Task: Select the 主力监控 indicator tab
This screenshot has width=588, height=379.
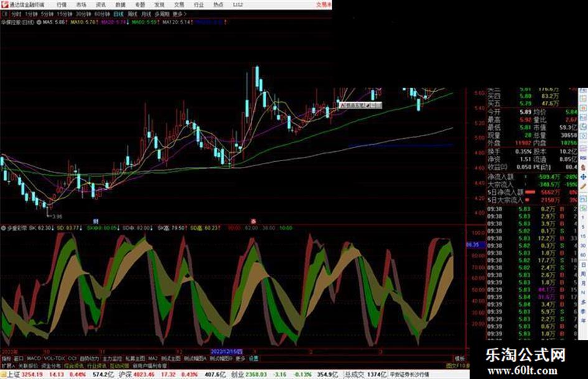Action: (x=112, y=358)
